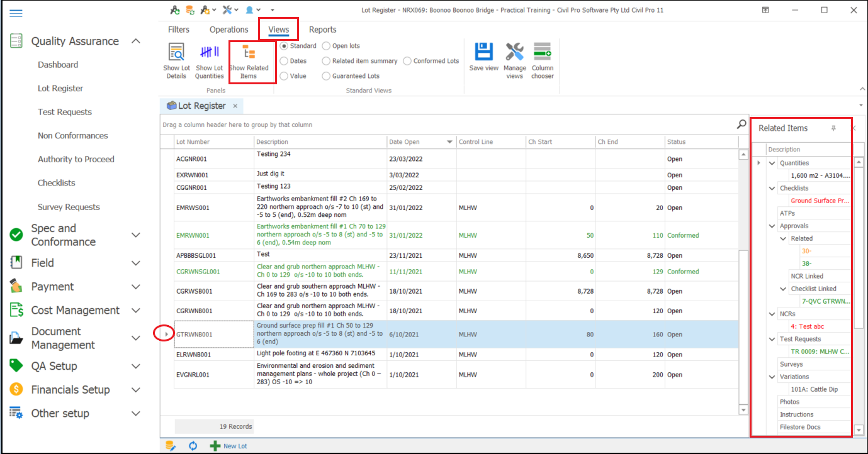
Task: Collapse Quantities node in Related Items
Action: coord(772,163)
